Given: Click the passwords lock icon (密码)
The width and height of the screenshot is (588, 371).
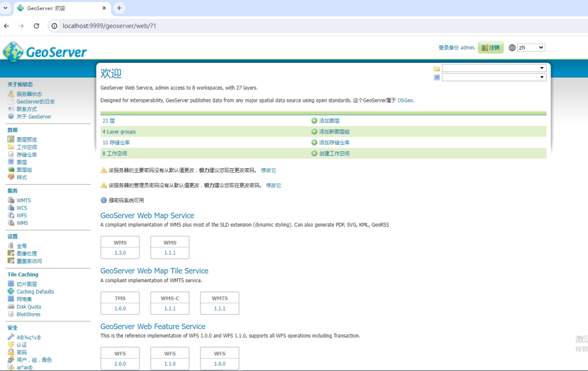Looking at the screenshot, I should tap(11, 352).
